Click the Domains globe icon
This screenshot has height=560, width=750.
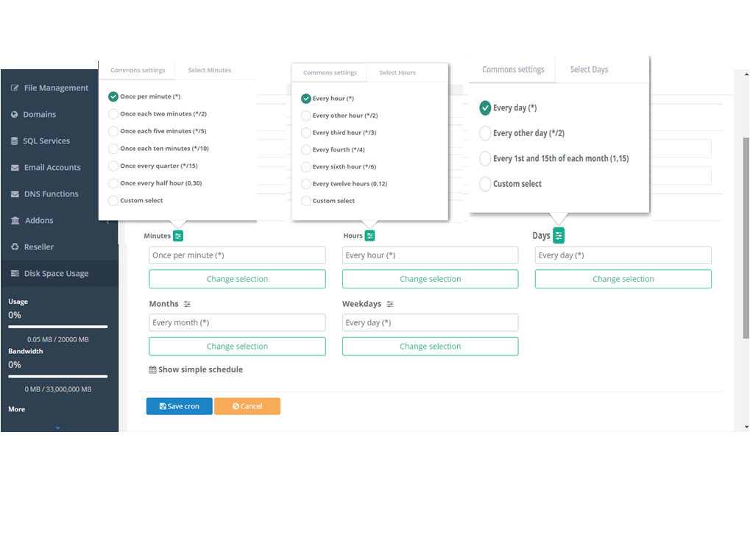(14, 114)
